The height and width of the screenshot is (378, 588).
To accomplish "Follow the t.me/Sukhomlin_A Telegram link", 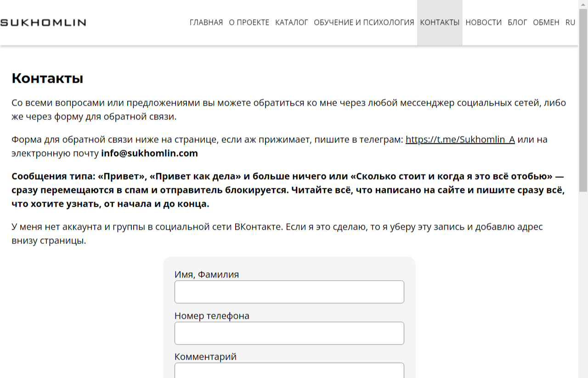I will coord(460,140).
